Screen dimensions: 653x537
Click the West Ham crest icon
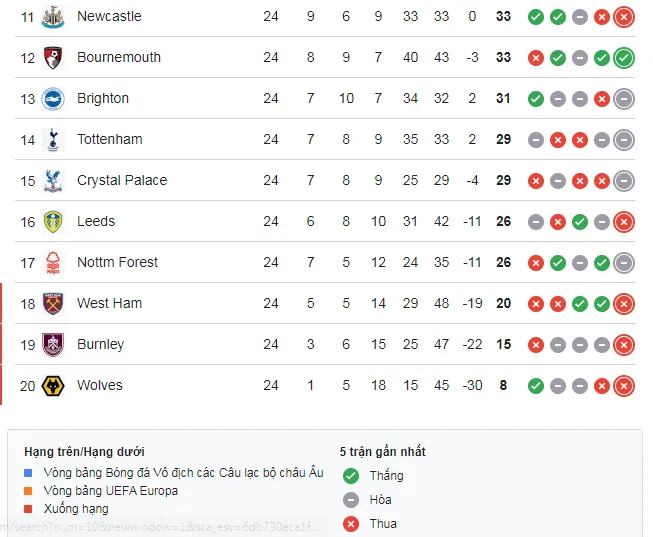(53, 304)
